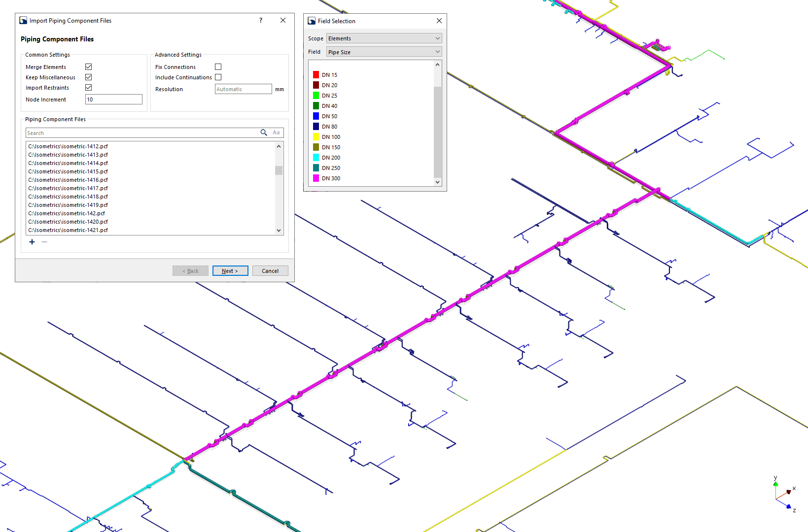This screenshot has width=808, height=532.
Task: Click the app icon in Import Piping title bar
Action: click(x=23, y=20)
